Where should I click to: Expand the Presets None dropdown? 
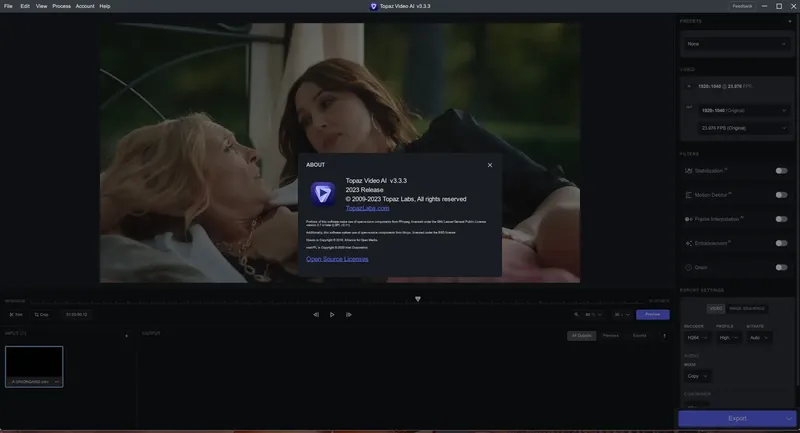coord(736,44)
